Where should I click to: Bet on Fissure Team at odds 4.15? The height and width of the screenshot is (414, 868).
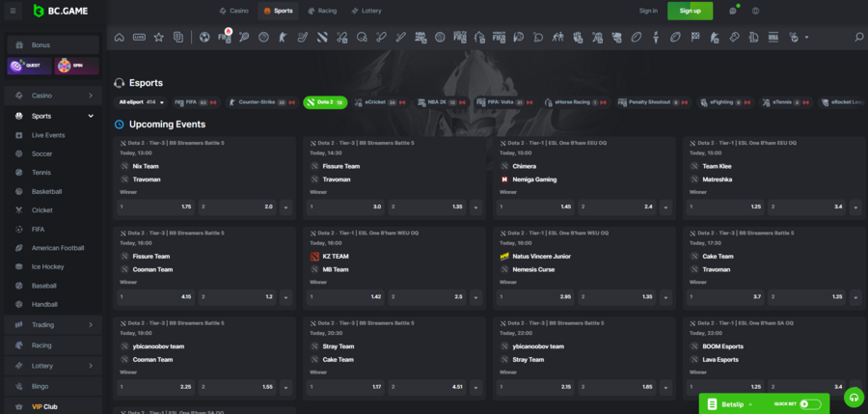155,297
